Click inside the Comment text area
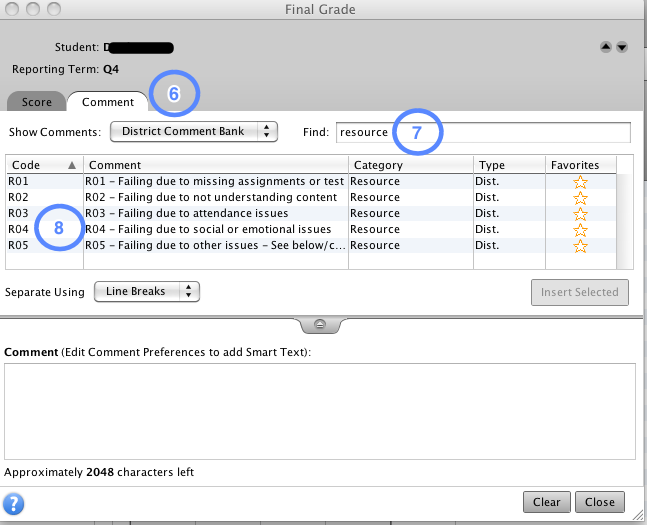The width and height of the screenshot is (647, 525). [x=319, y=410]
